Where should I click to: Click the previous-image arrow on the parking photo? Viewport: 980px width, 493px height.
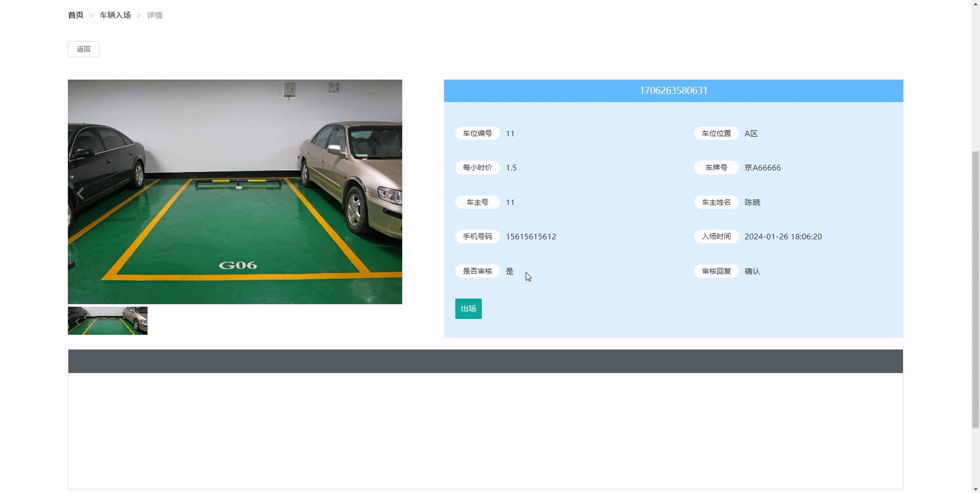coord(80,194)
